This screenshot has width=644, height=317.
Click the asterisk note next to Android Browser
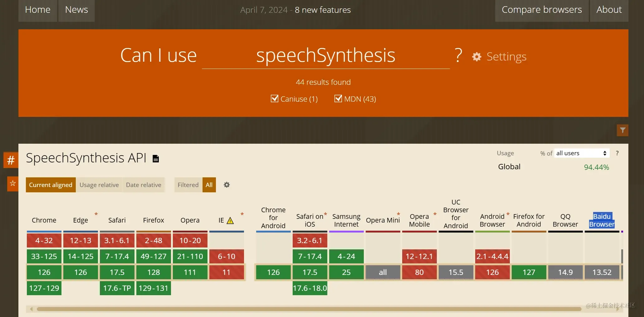pyautogui.click(x=508, y=214)
